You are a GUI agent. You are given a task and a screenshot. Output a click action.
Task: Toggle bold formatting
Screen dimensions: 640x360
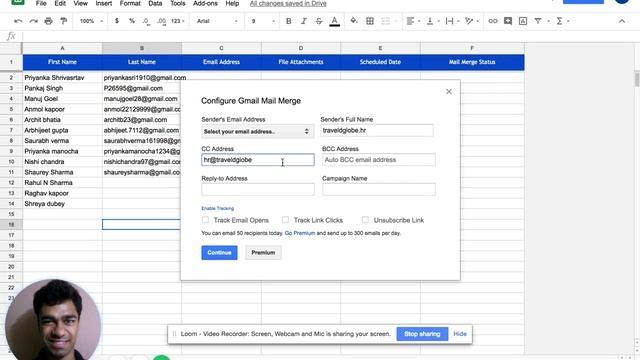pyautogui.click(x=289, y=21)
